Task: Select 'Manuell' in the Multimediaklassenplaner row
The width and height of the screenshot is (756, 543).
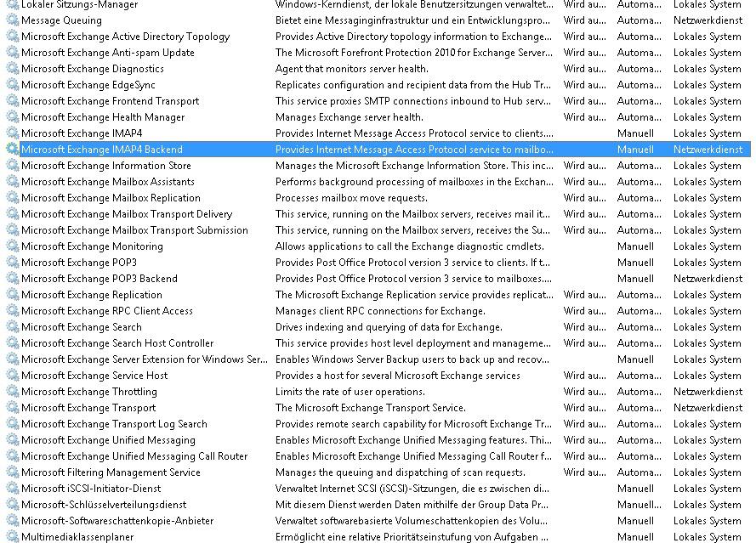Action: (x=635, y=537)
